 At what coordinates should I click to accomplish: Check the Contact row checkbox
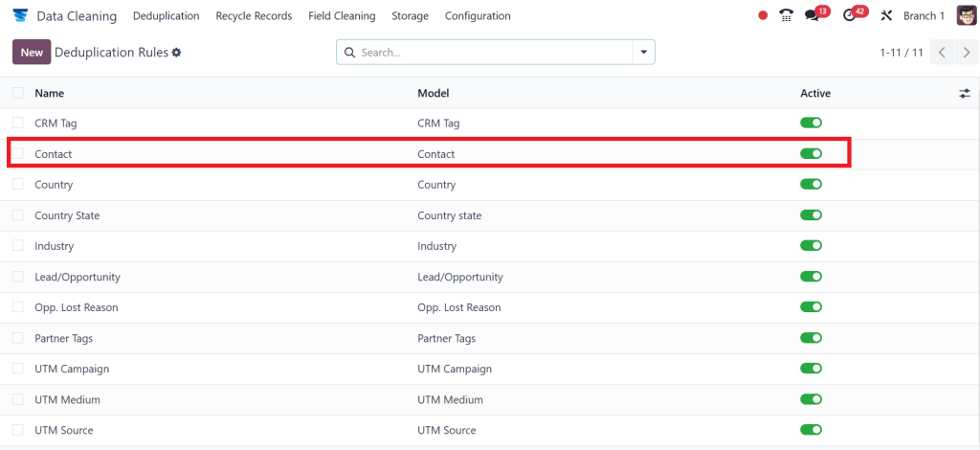(x=18, y=154)
